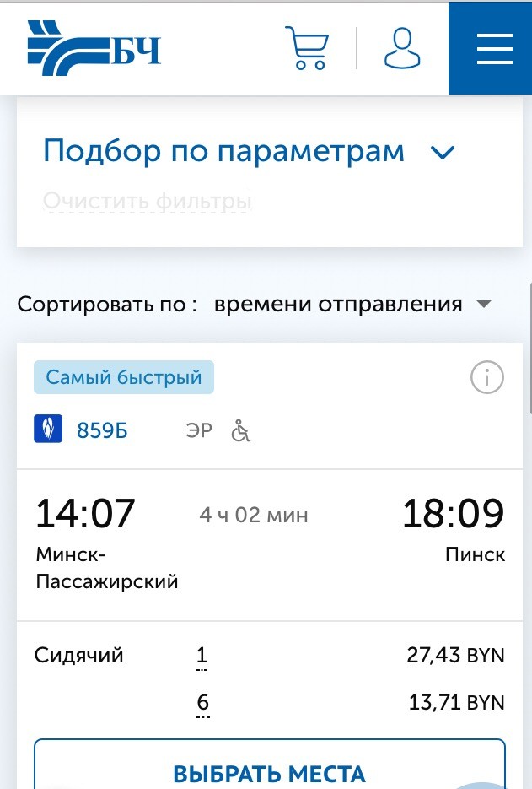Open the sort dropdown arrow
532x789 pixels.
[x=483, y=304]
